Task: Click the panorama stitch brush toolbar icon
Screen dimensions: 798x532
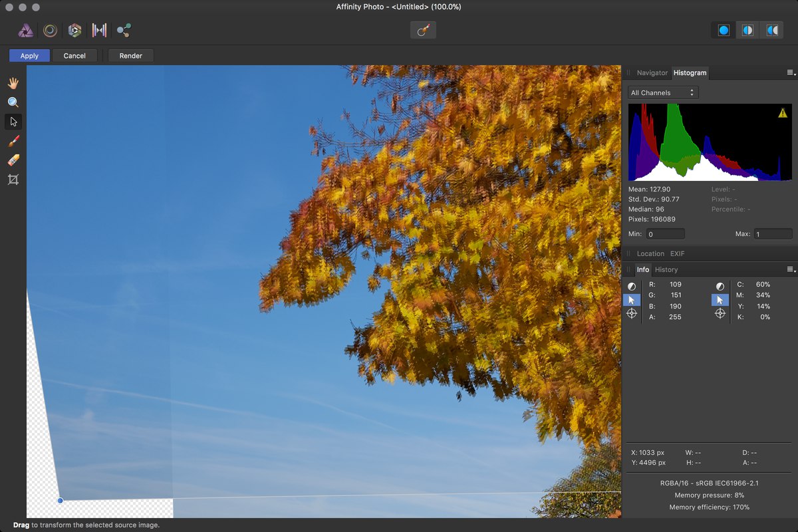Action: click(x=423, y=30)
